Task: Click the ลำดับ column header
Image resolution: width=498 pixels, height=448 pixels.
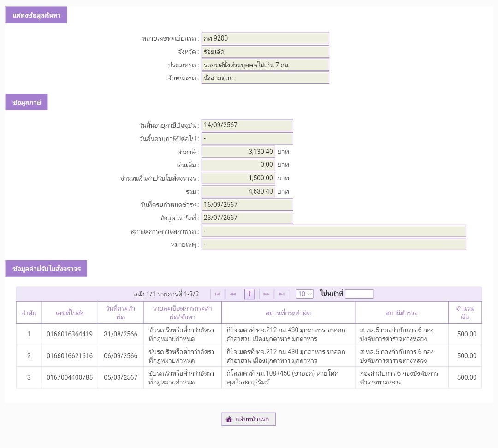Action: click(x=29, y=313)
